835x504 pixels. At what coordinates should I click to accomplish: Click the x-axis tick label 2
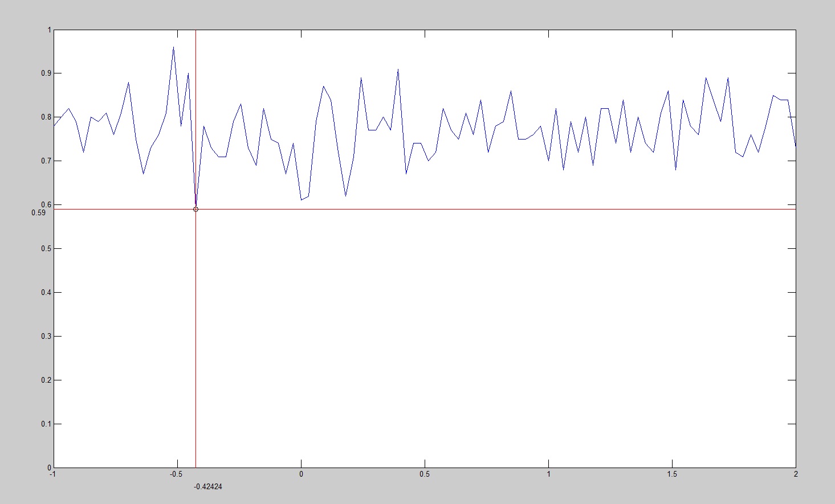click(x=796, y=474)
